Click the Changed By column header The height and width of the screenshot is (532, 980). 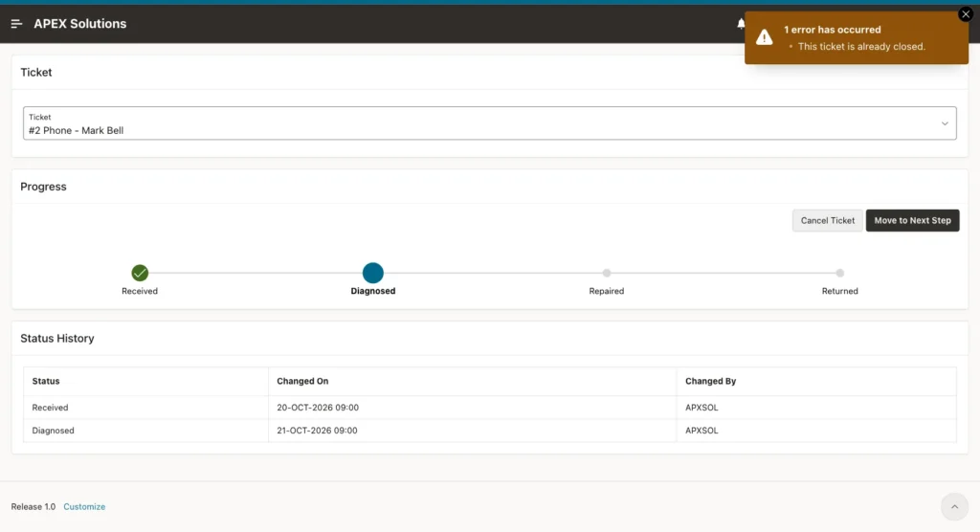pos(711,381)
